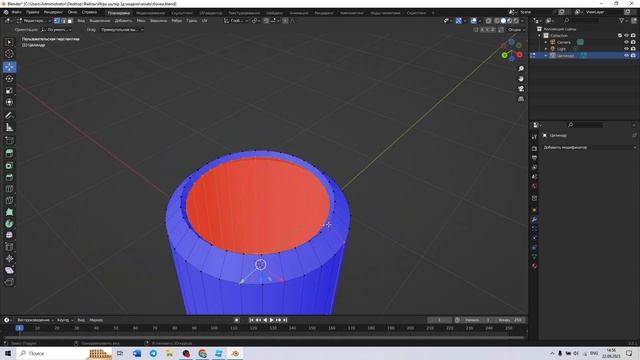Screen dimensions: 640x360
Task: Open the Orientation dropdown in tool settings
Action: pos(56,30)
